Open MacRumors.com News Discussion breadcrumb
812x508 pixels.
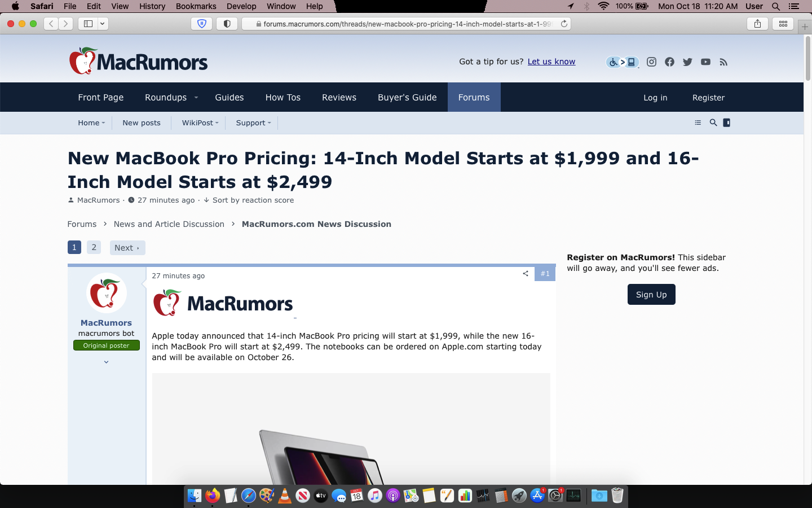click(x=316, y=224)
